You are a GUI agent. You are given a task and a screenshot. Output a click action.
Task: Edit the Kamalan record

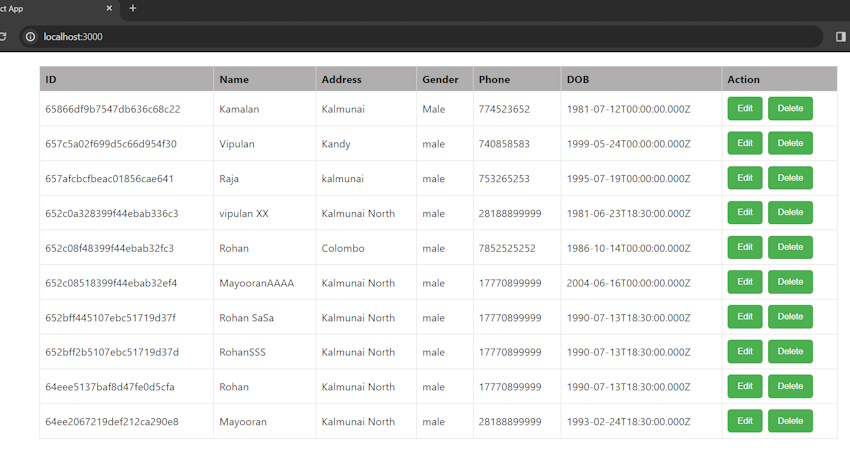[x=744, y=109]
